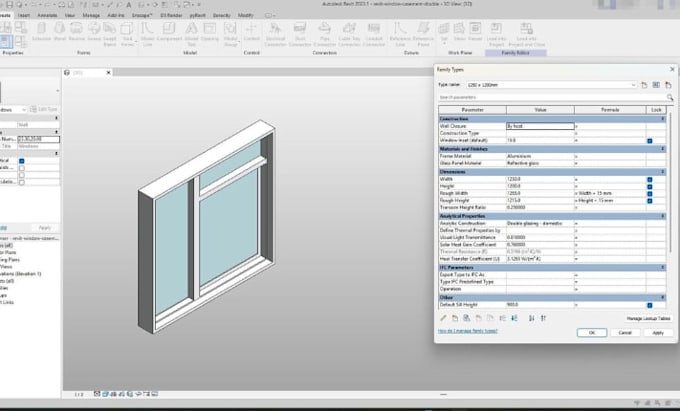Select the Blend form tool
The image size is (680, 411).
[60, 33]
